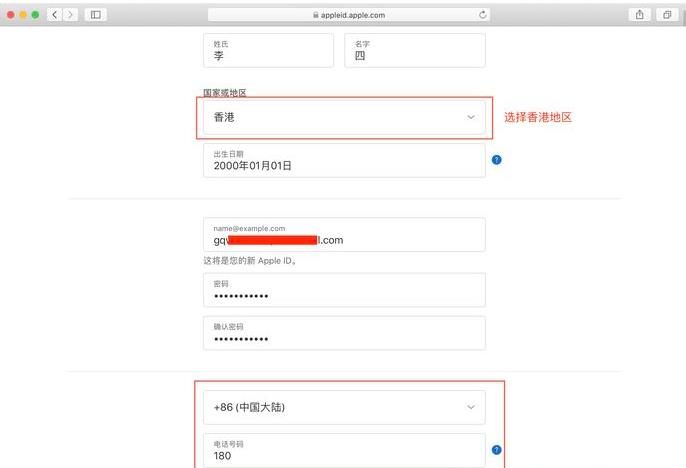
Task: Show the Safari sidebar
Action: pos(97,15)
